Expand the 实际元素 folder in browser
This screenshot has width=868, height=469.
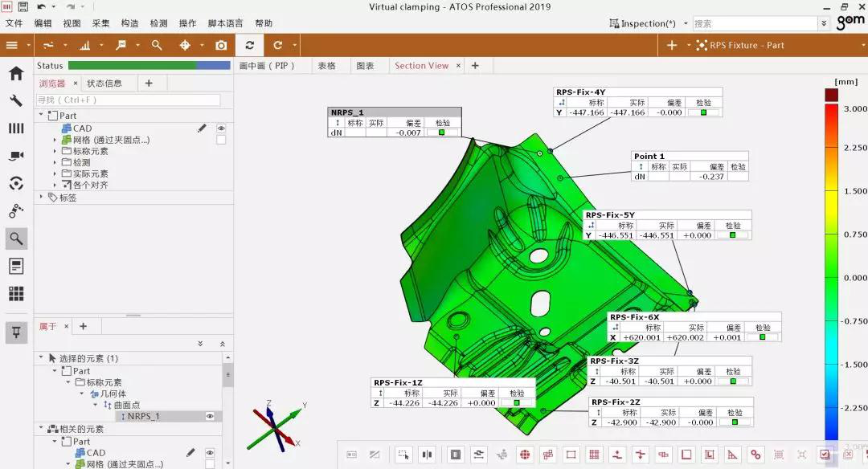point(55,173)
